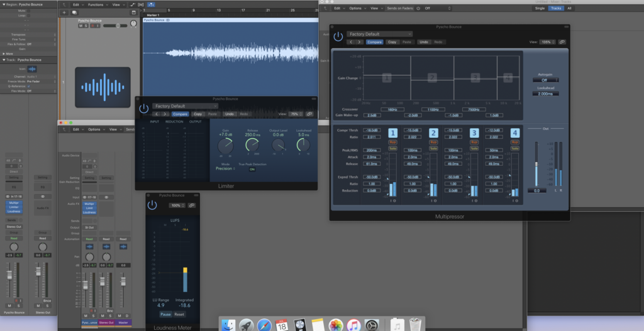Viewport: 644px width, 331px height.
Task: Open View menu in tracks area
Action: pyautogui.click(x=118, y=4)
